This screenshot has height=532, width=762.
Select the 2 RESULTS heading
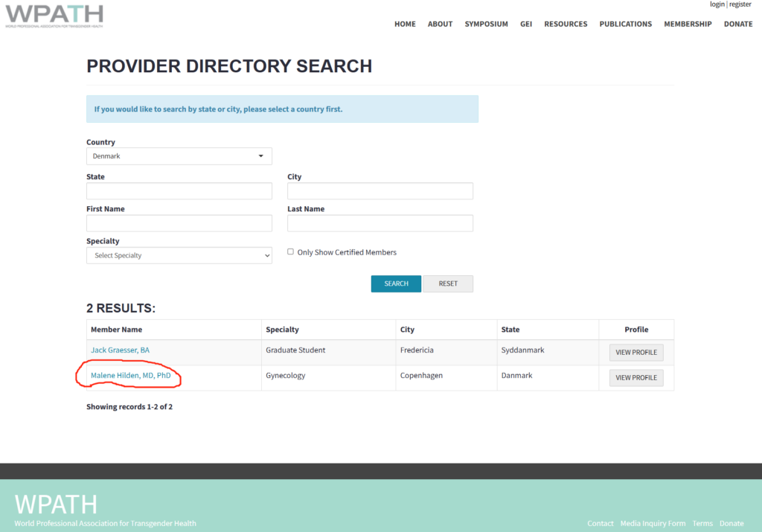[x=121, y=308]
